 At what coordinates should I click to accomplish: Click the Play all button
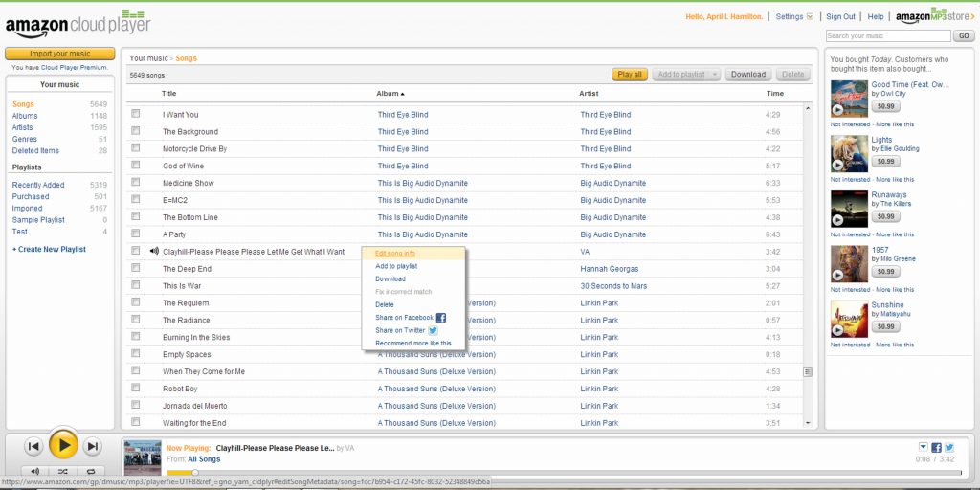point(630,75)
